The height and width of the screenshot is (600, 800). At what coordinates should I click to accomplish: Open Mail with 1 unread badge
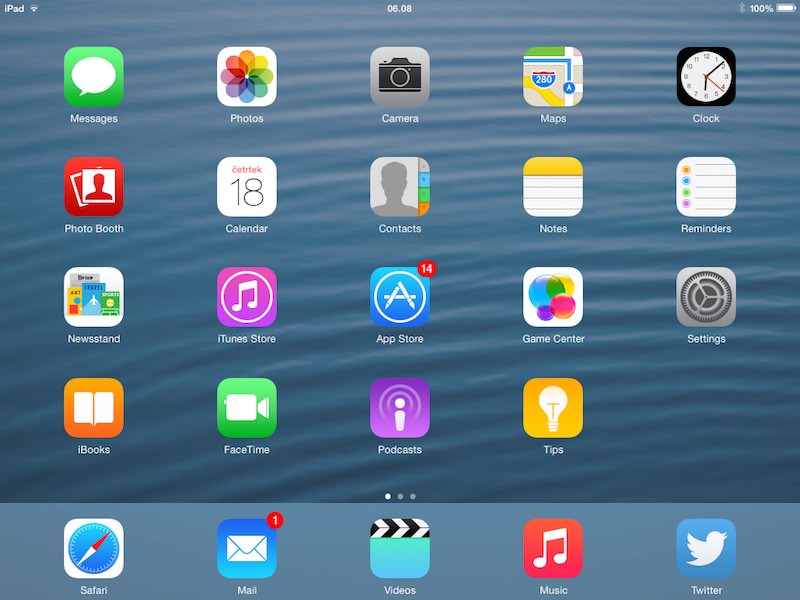(247, 548)
